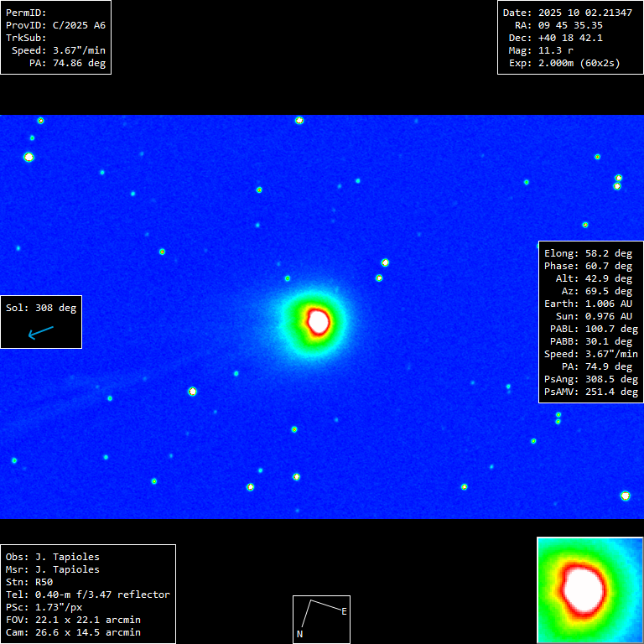Click the PsAMV 251.4 deg value
Image resolution: width=644 pixels, height=644 pixels.
(591, 392)
